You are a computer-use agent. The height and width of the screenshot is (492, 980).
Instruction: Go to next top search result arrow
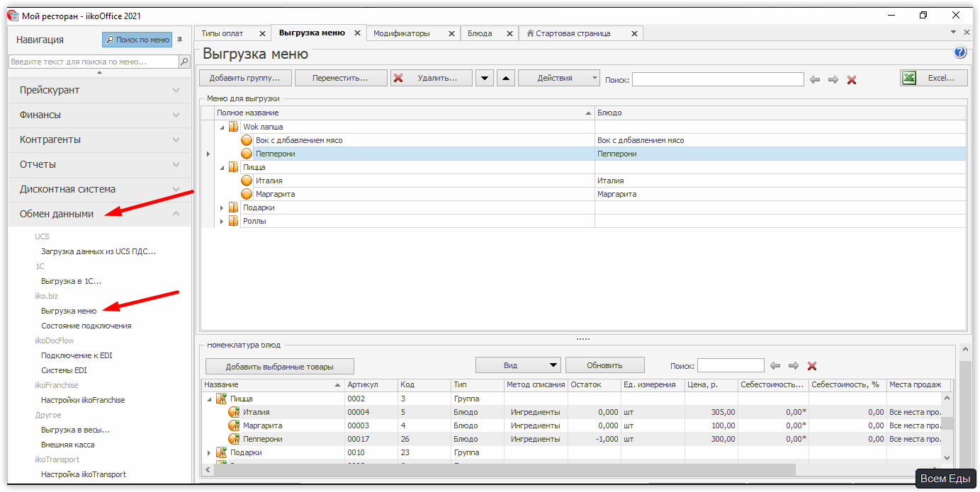[833, 80]
